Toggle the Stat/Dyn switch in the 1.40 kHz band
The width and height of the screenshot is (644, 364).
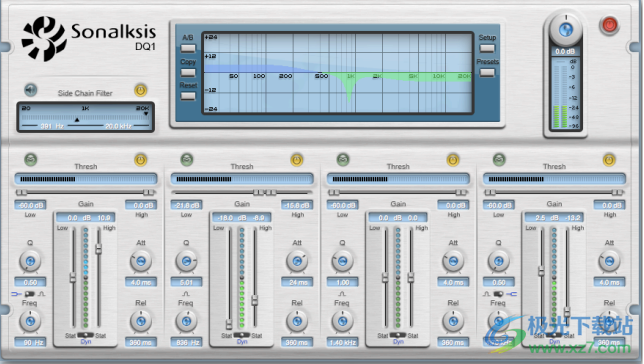[x=398, y=335]
